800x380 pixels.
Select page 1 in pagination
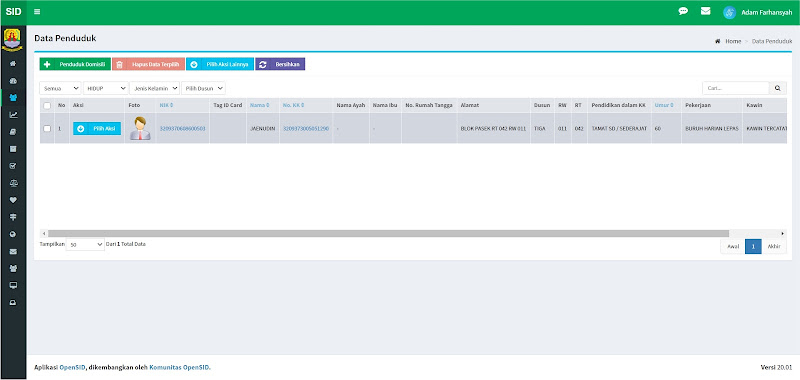[x=753, y=246]
